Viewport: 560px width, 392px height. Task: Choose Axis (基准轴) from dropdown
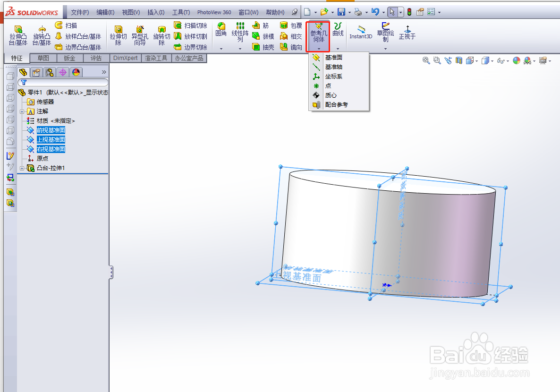pyautogui.click(x=339, y=67)
